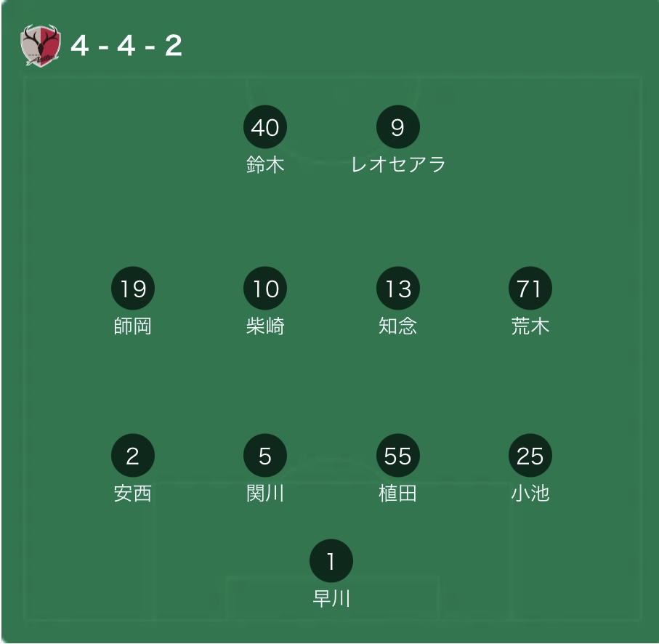Open player number 71 badge
The height and width of the screenshot is (644, 659).
(530, 288)
